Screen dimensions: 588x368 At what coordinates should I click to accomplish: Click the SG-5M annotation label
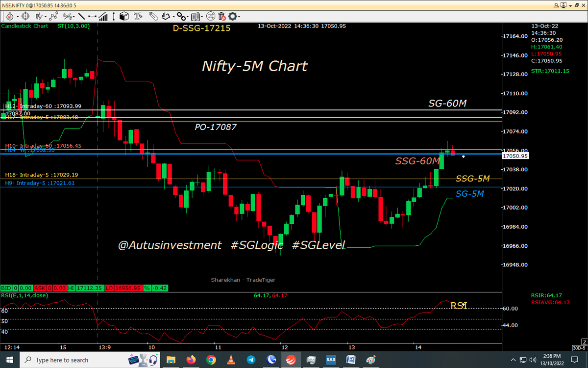pyautogui.click(x=470, y=194)
